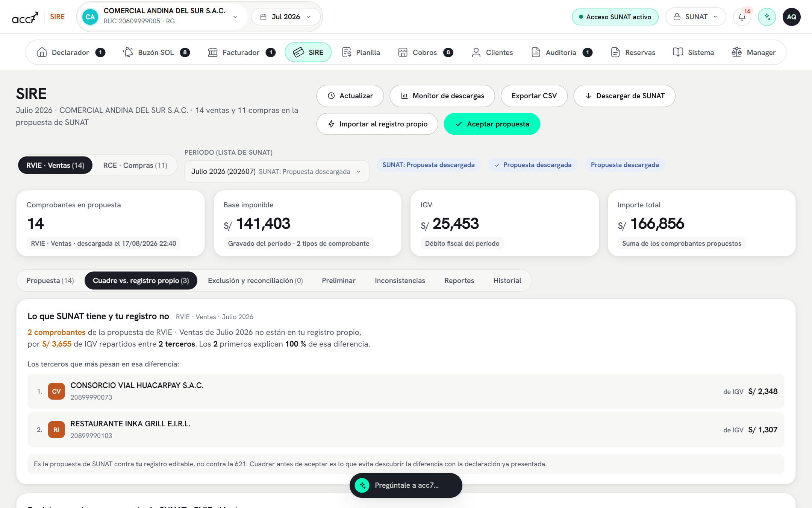Open Exclusión y reconciliación (0) tab
Image resolution: width=812 pixels, height=508 pixels.
pos(255,280)
